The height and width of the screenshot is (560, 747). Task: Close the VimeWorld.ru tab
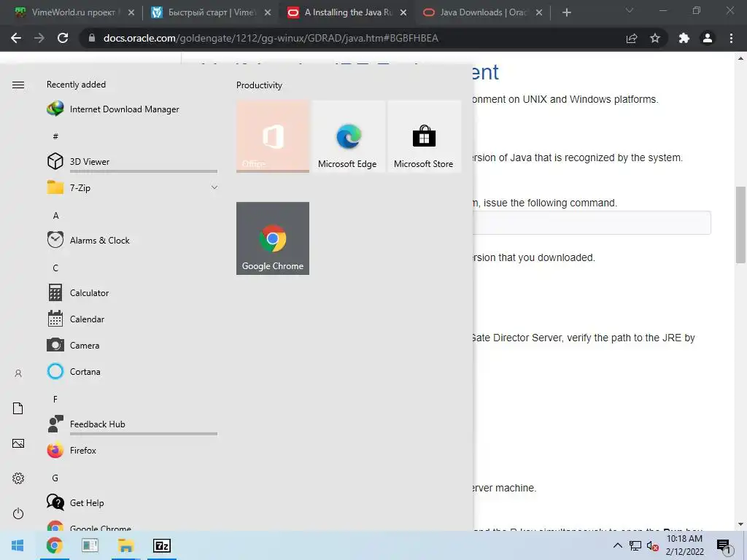131,12
